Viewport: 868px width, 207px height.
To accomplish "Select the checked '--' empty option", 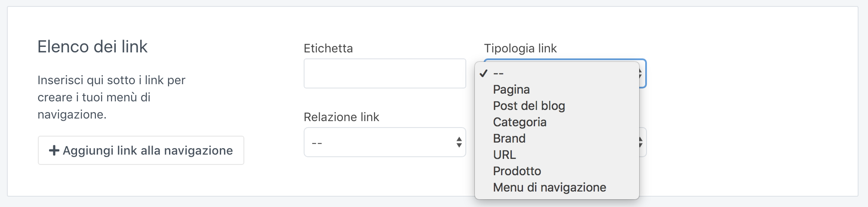I will [x=498, y=73].
